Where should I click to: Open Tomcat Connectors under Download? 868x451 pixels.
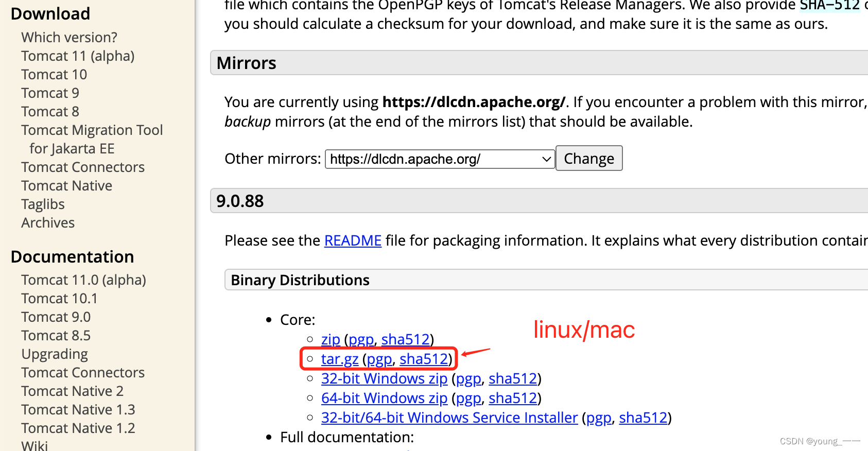(83, 167)
